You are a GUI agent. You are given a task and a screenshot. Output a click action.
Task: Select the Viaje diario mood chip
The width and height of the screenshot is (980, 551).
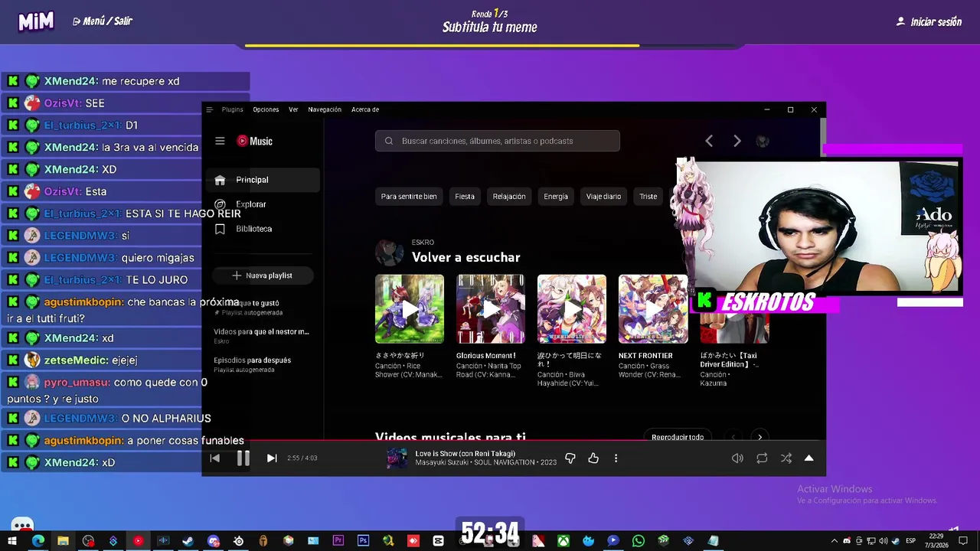[603, 197]
